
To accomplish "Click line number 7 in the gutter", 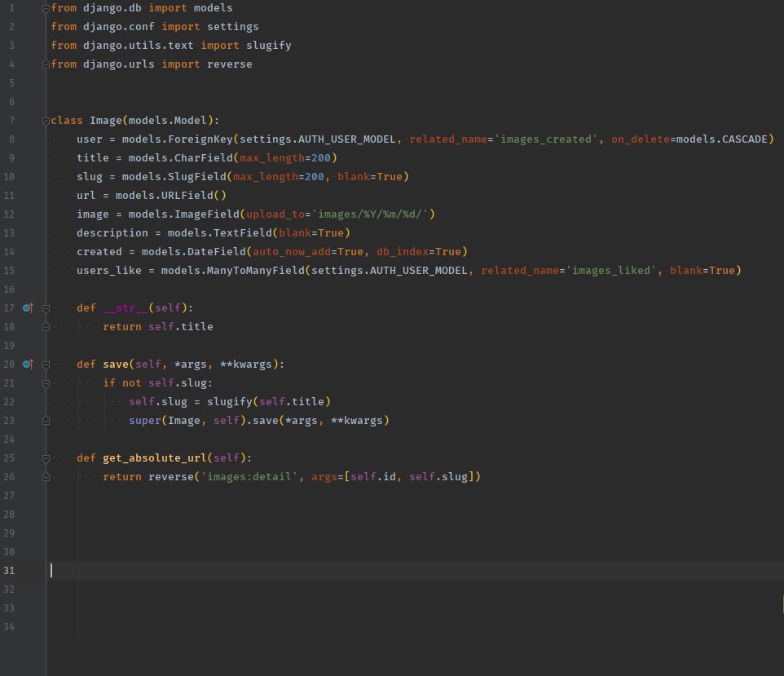I will pyautogui.click(x=11, y=121).
